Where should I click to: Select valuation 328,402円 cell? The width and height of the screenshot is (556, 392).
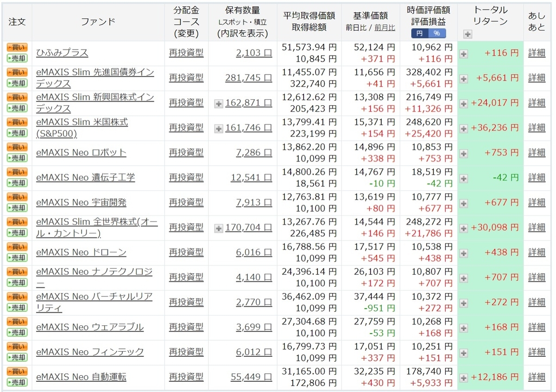click(429, 73)
